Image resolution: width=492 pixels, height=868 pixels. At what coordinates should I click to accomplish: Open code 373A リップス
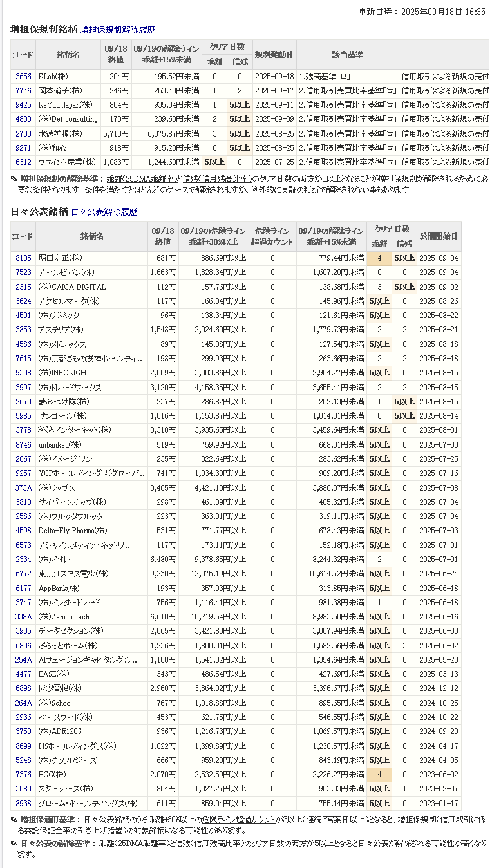click(x=23, y=488)
